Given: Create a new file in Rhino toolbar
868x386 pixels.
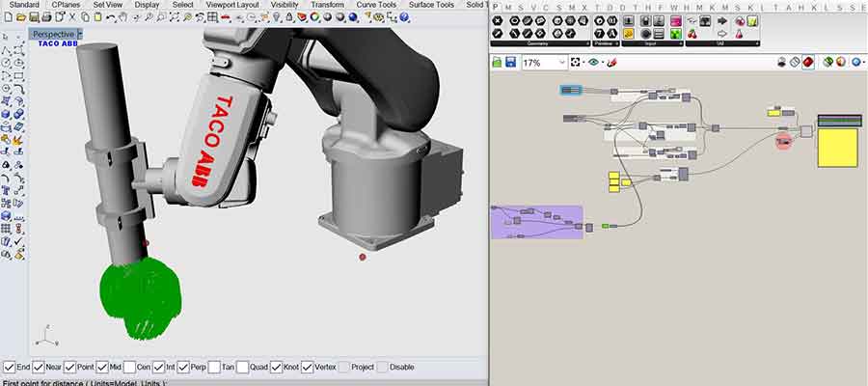Looking at the screenshot, I should 8,17.
